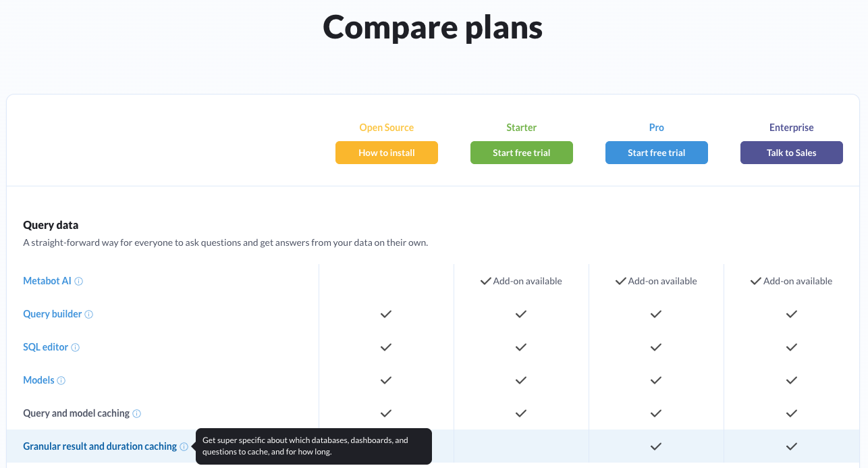Open the Models feature link

coord(38,380)
